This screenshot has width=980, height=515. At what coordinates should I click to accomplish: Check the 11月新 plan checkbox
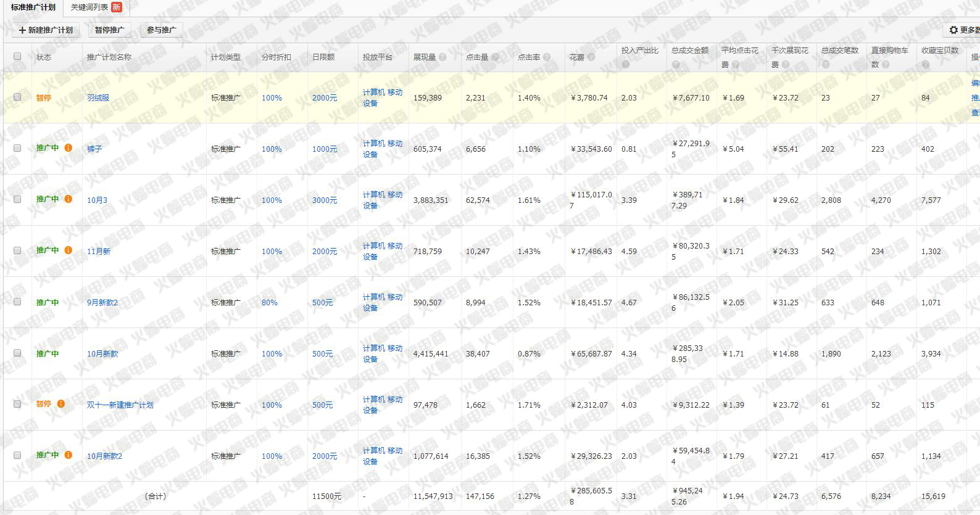click(17, 250)
